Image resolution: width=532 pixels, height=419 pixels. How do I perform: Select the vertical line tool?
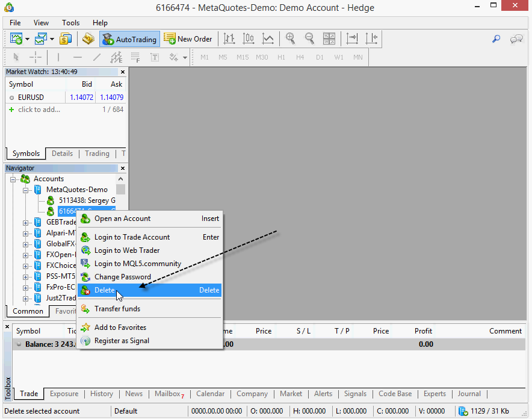[x=58, y=57]
